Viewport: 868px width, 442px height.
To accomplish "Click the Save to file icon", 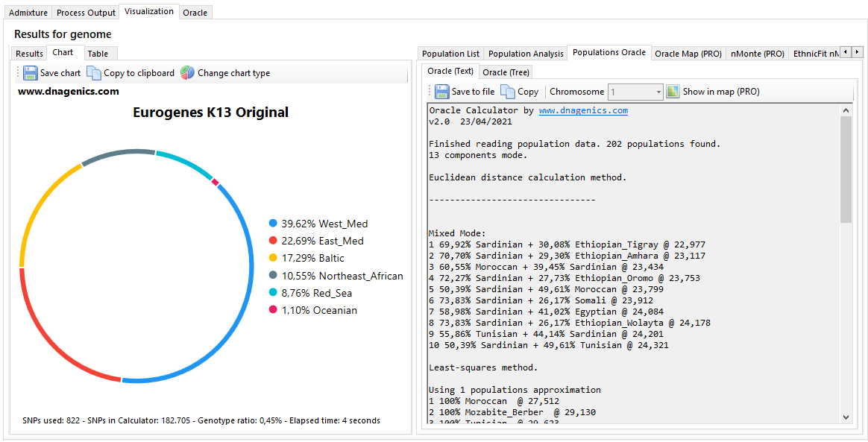I will (x=443, y=91).
